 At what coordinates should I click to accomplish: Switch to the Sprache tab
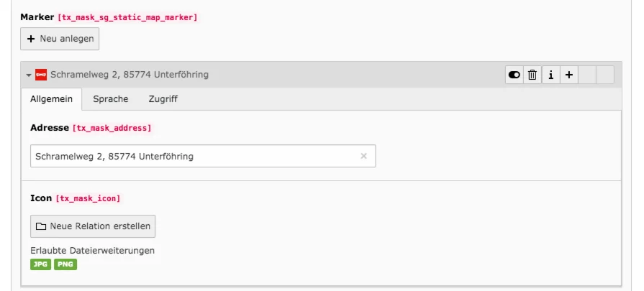(111, 99)
